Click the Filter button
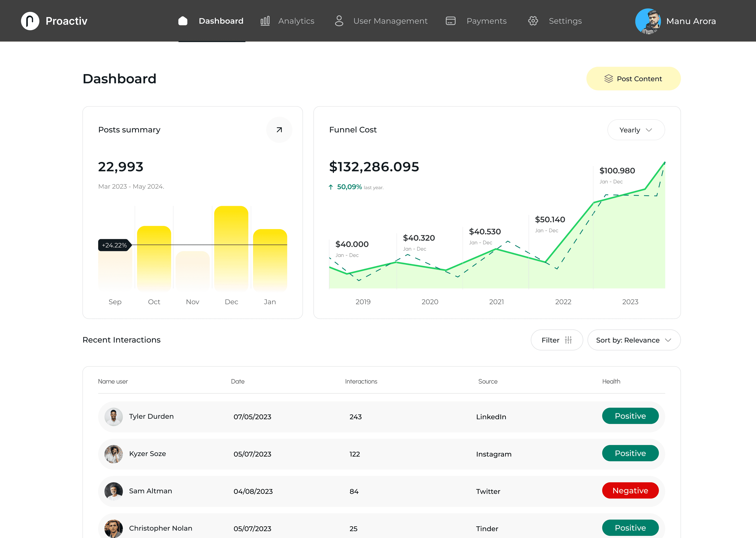The image size is (756, 538). (x=557, y=340)
